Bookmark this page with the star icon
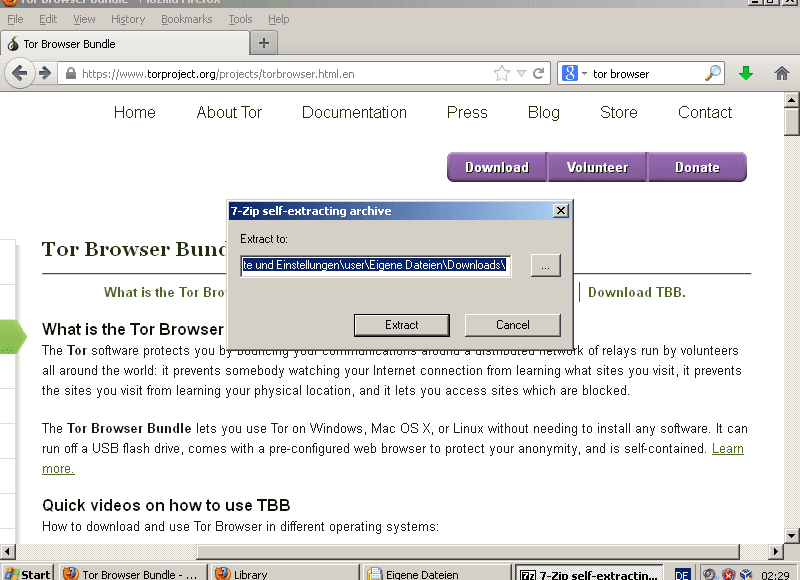The height and width of the screenshot is (580, 800). pyautogui.click(x=502, y=73)
